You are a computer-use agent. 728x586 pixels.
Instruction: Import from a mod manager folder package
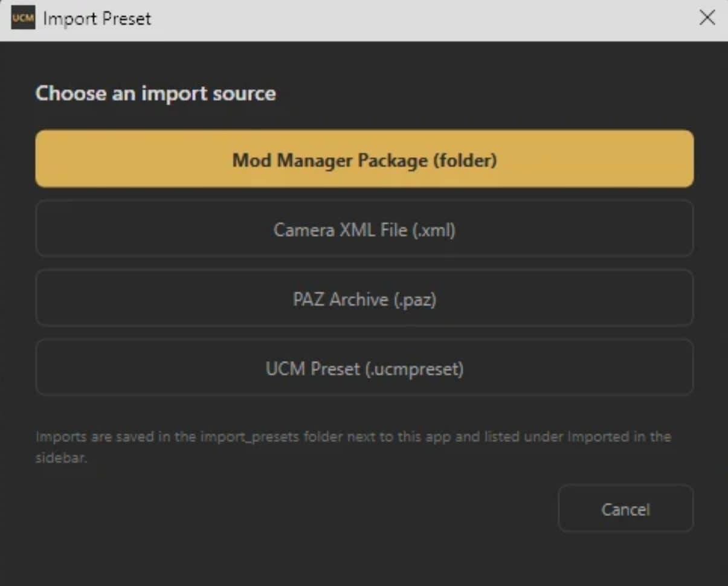click(364, 158)
